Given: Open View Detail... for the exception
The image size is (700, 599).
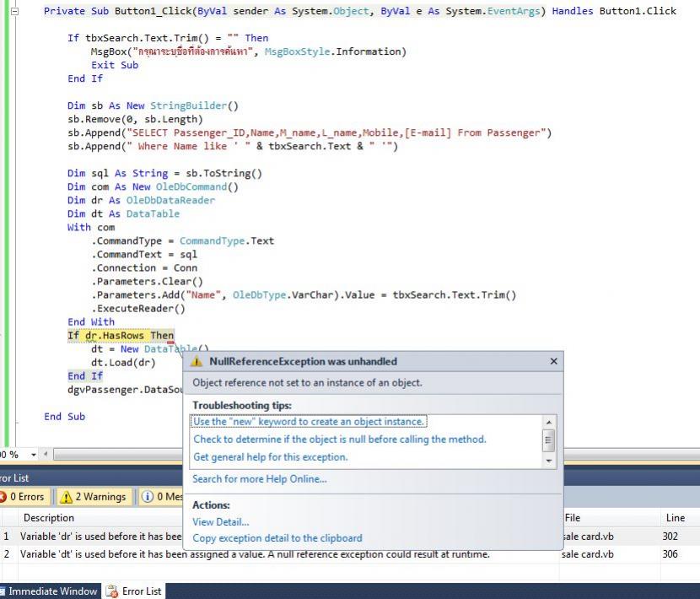Looking at the screenshot, I should [220, 522].
